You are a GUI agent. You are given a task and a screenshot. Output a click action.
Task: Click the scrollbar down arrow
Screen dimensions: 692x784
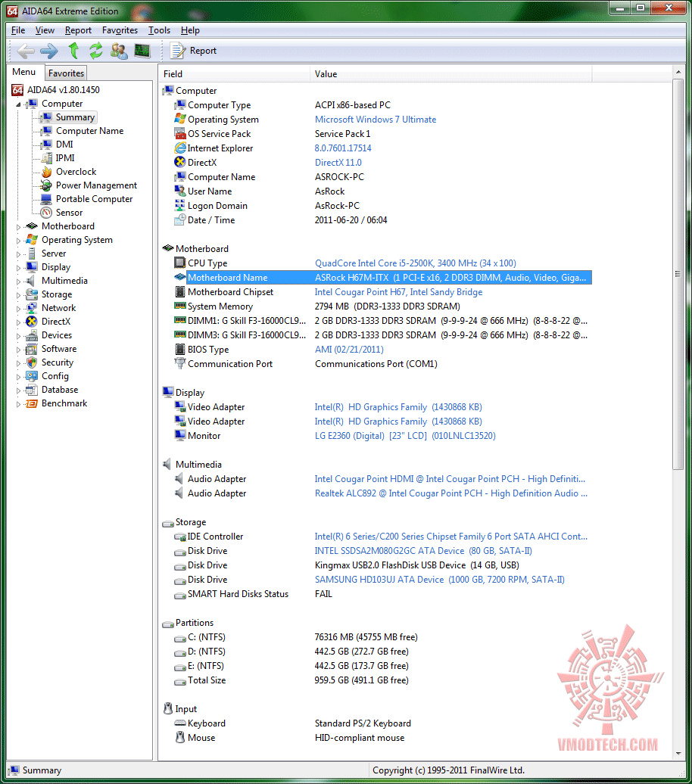pyautogui.click(x=678, y=754)
